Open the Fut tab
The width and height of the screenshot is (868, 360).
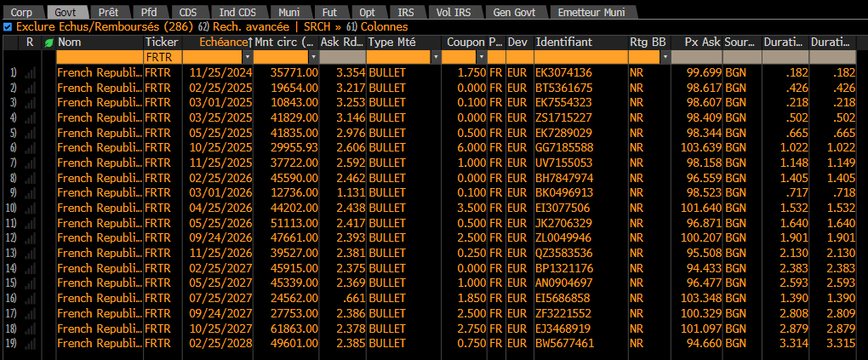pos(330,12)
